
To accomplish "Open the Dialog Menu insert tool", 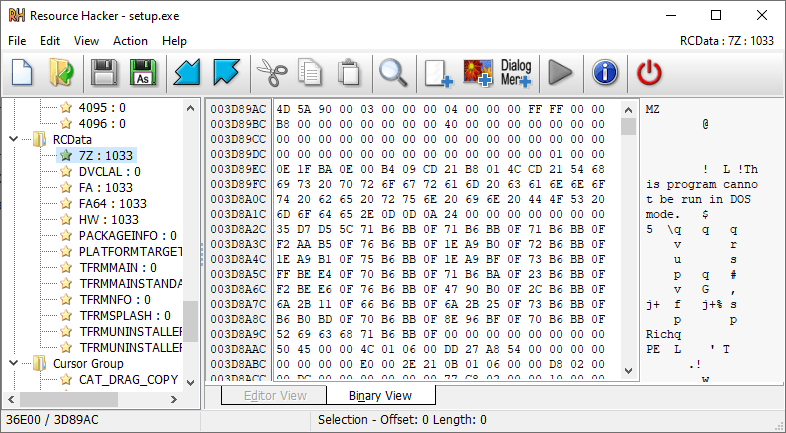I will [x=516, y=74].
